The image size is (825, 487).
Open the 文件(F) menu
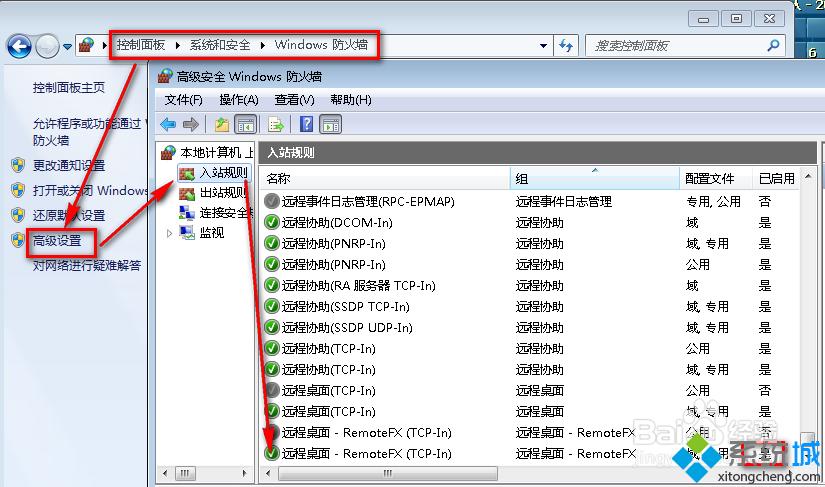(183, 100)
